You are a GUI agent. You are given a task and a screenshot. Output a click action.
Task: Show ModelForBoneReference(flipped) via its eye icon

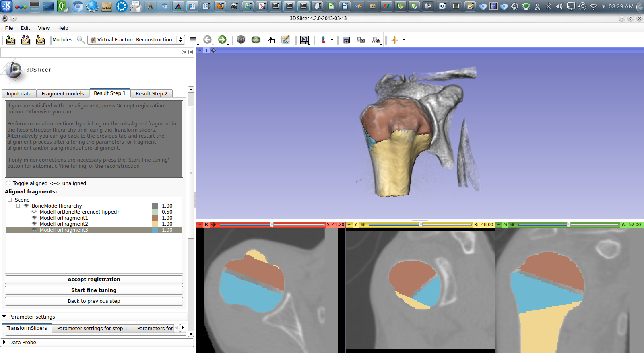coord(34,212)
